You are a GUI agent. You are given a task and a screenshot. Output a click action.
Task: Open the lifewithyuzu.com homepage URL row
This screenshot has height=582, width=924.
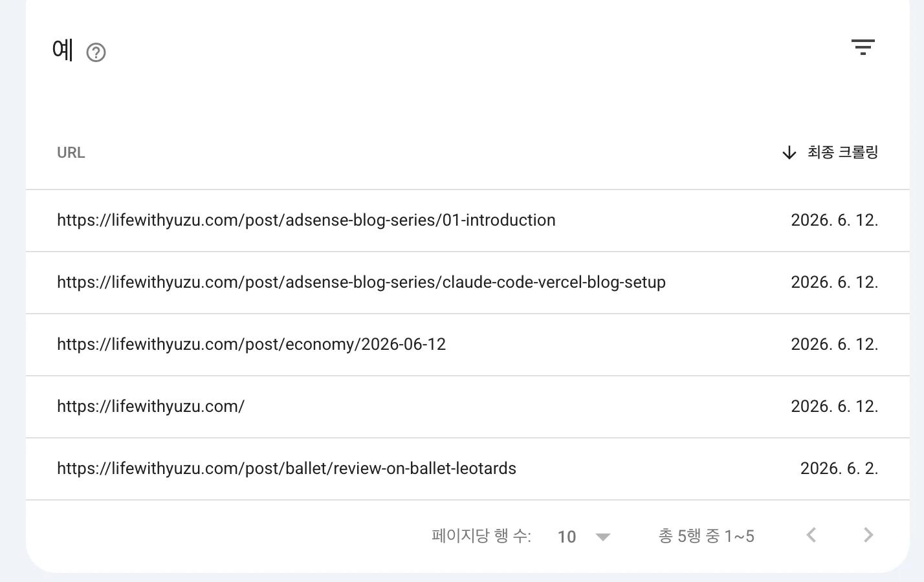click(468, 407)
